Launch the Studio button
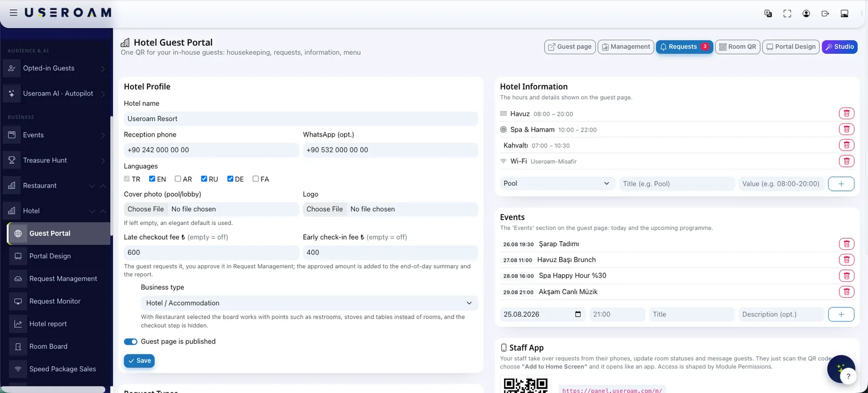This screenshot has width=868, height=393. click(839, 47)
